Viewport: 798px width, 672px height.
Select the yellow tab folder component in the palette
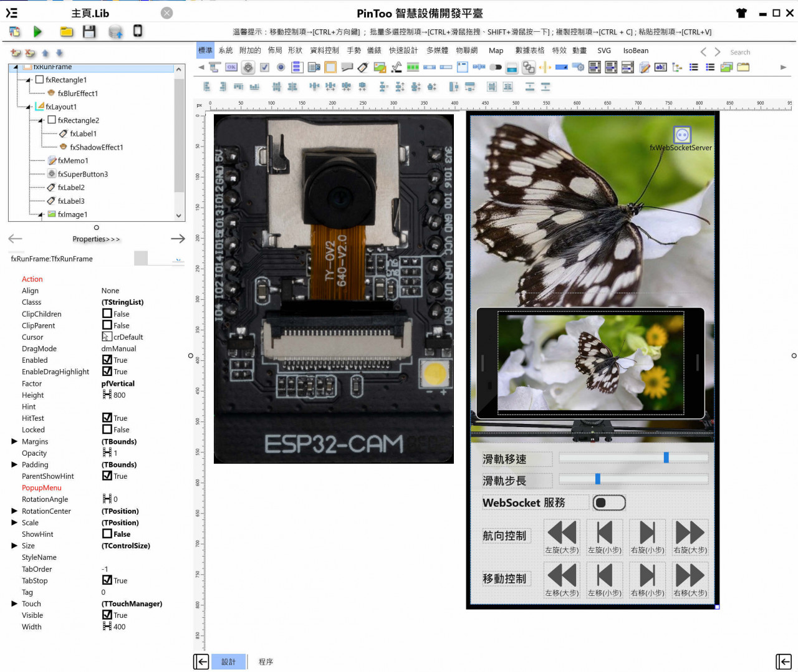pos(743,67)
